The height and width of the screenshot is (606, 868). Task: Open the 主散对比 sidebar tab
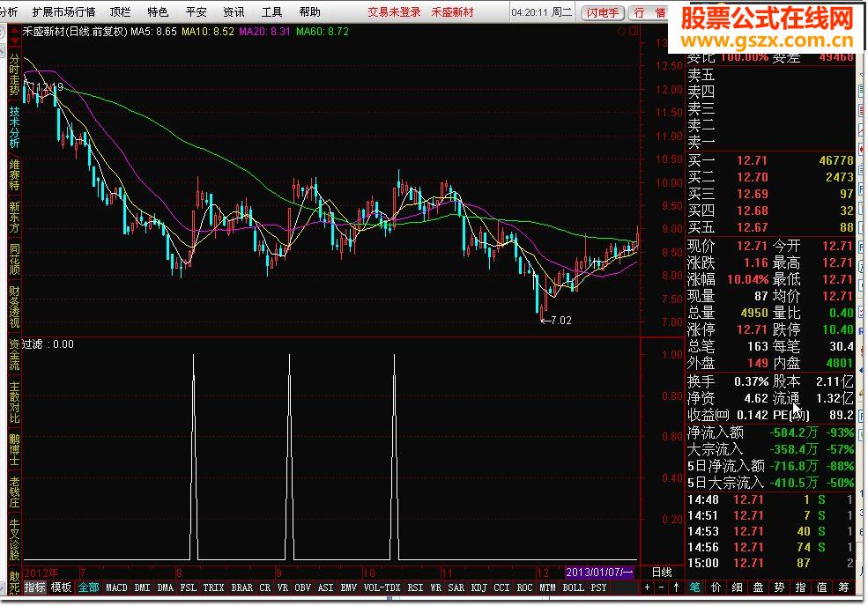(14, 403)
